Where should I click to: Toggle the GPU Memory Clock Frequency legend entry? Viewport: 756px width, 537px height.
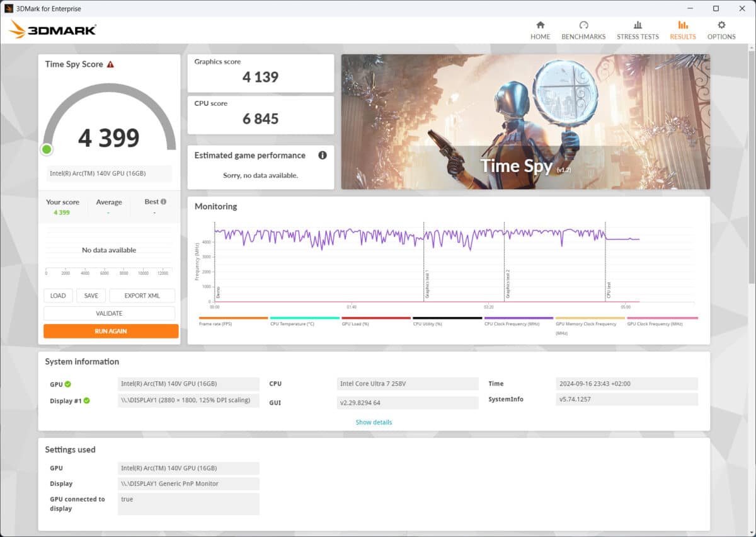(590, 325)
